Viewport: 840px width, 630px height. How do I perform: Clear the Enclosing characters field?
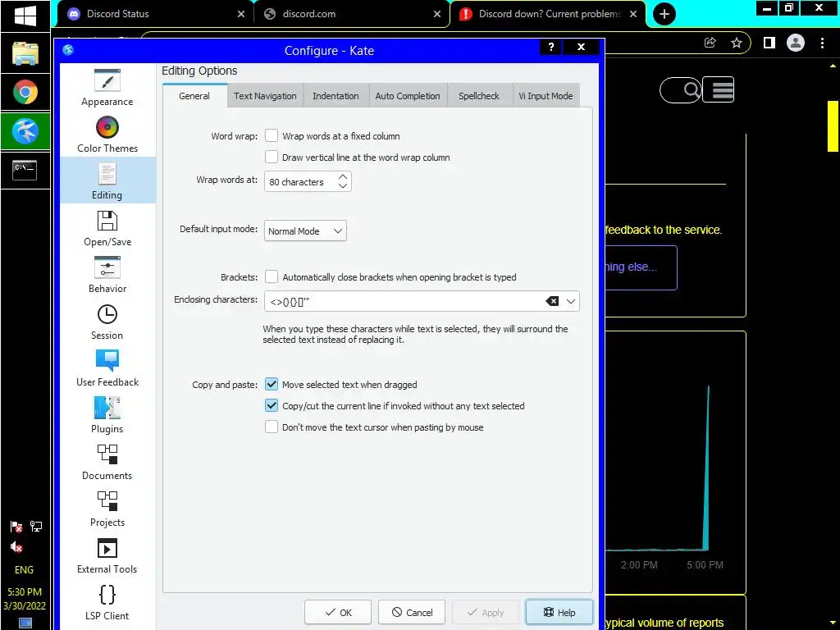coord(552,301)
